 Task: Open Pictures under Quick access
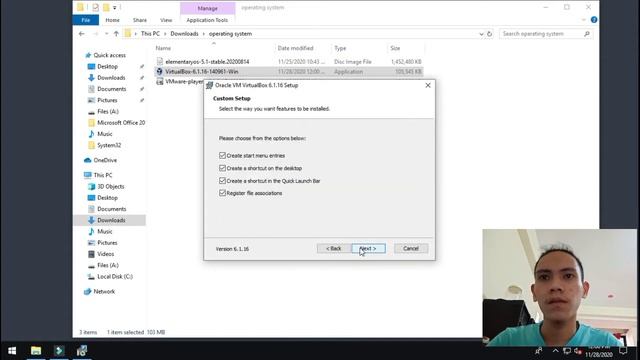pyautogui.click(x=107, y=100)
